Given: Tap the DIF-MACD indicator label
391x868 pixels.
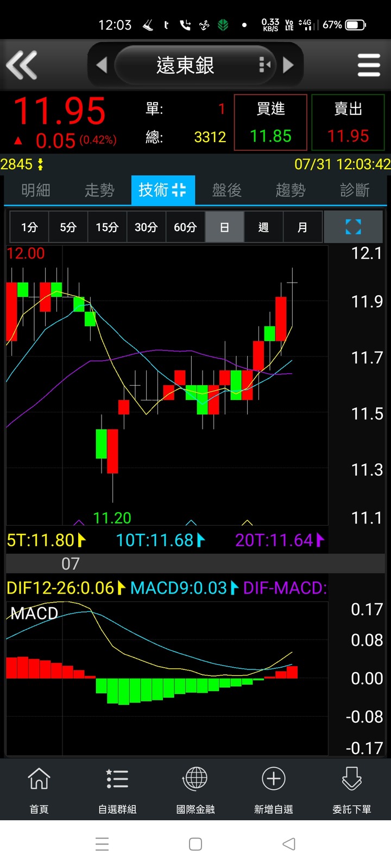Looking at the screenshot, I should click(285, 588).
